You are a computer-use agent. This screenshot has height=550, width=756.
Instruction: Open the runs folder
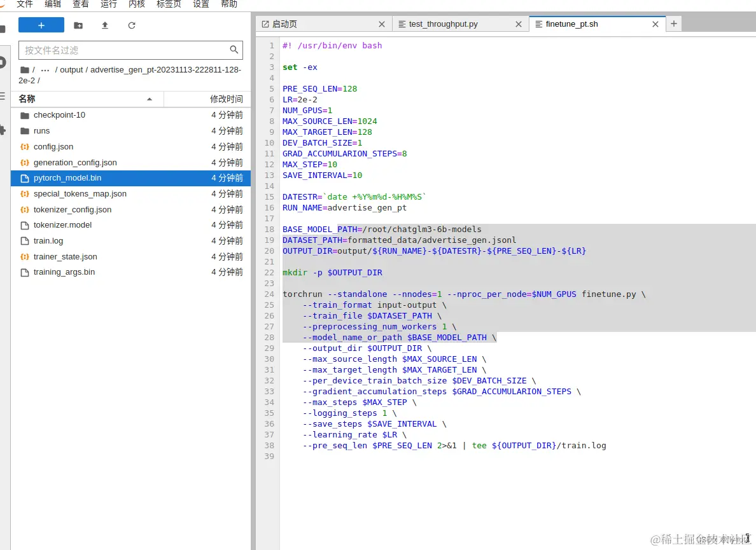(130, 131)
